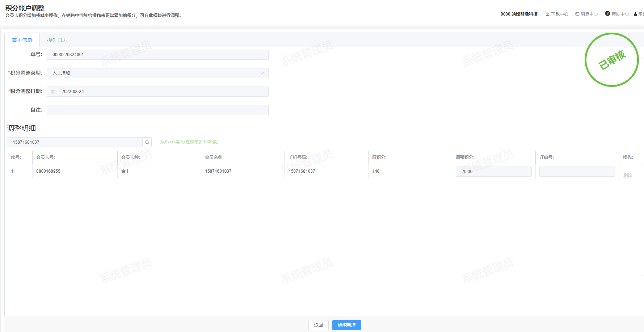644x332 pixels.
Task: Click the 返回 button
Action: point(319,325)
